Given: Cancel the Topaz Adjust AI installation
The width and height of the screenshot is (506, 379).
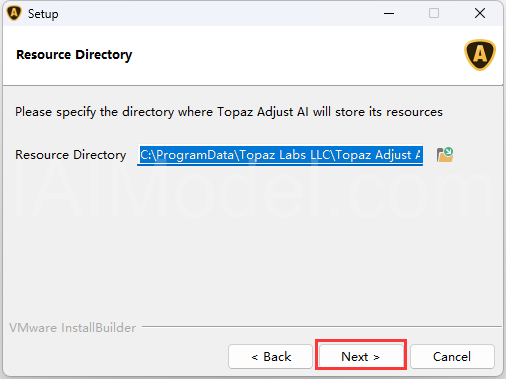Looking at the screenshot, I should pos(452,357).
